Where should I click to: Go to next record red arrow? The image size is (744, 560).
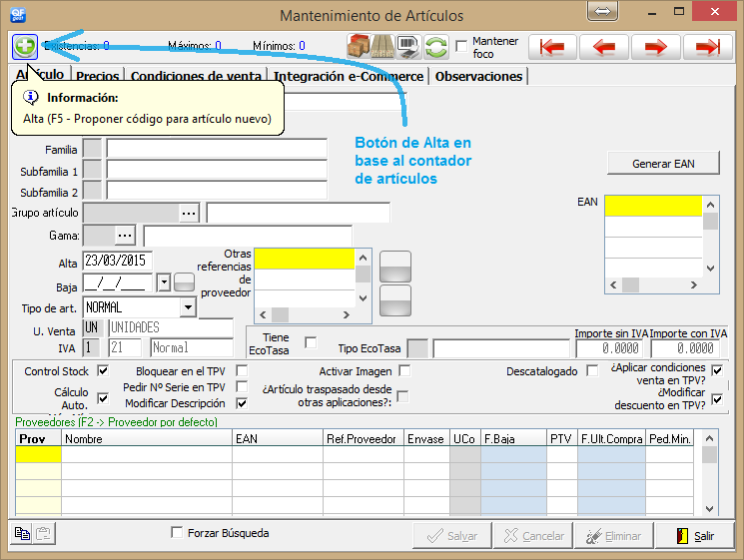tap(656, 47)
